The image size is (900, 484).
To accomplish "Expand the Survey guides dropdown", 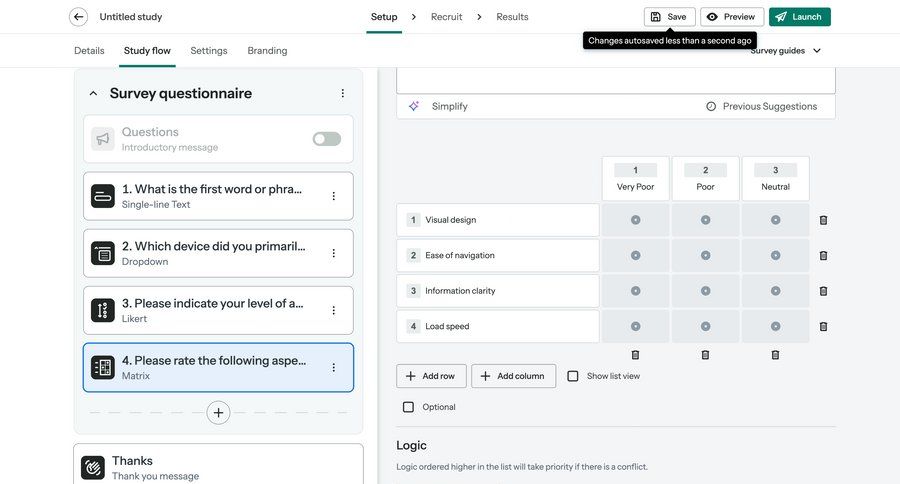I will pyautogui.click(x=787, y=51).
